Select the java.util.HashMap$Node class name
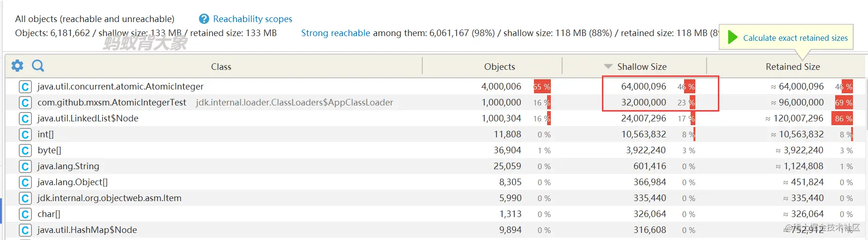The image size is (868, 240). coord(87,230)
